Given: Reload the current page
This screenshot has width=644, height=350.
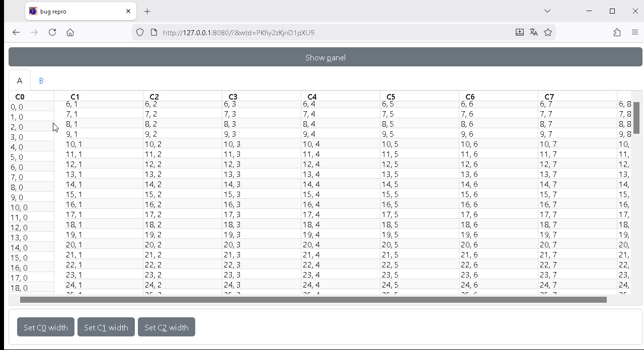Looking at the screenshot, I should pyautogui.click(x=52, y=32).
